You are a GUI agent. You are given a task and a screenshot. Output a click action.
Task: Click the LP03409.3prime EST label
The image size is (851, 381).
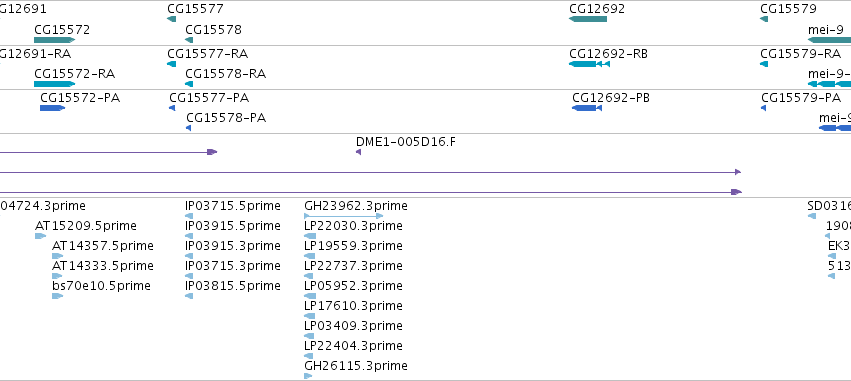click(x=353, y=326)
